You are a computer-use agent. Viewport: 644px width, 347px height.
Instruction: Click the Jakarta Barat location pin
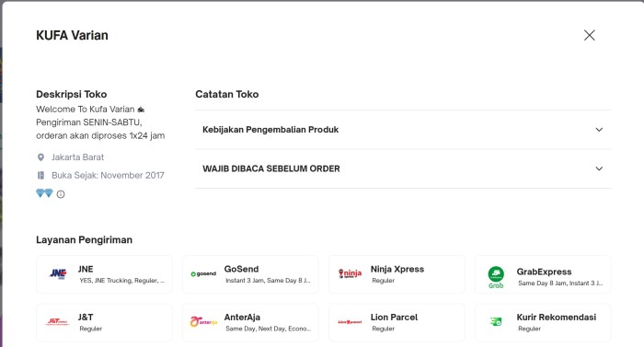click(40, 157)
